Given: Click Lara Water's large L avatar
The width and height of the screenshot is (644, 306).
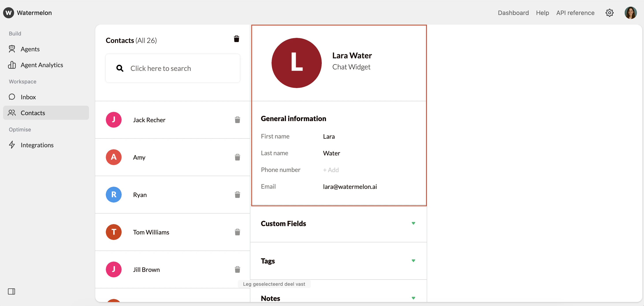Looking at the screenshot, I should (296, 63).
